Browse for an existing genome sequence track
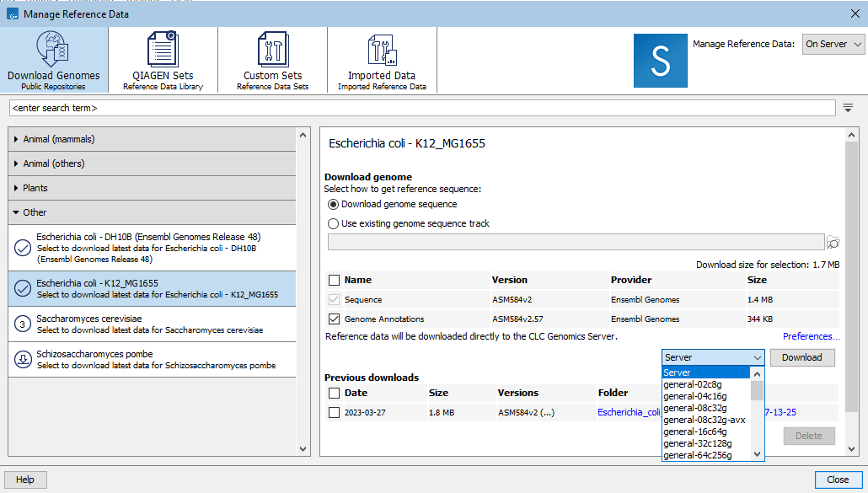868x493 pixels. click(833, 241)
